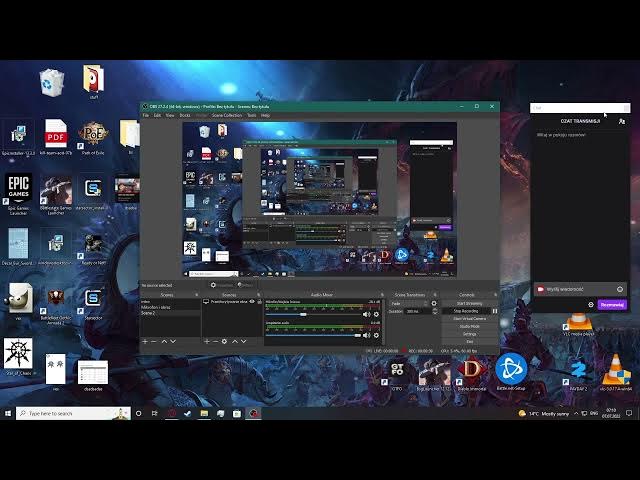Open the Battle.net Setup desktop icon
The width and height of the screenshot is (640, 480).
511,371
